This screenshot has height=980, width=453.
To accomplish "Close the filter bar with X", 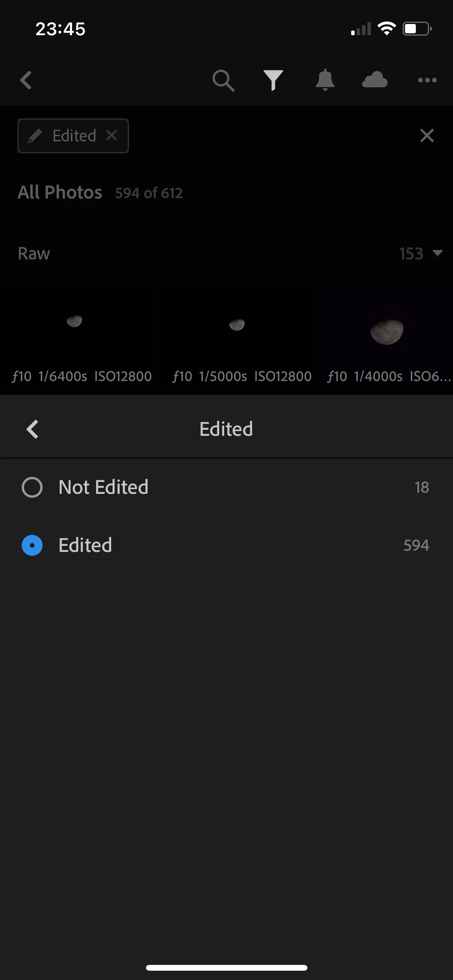I will pos(427,135).
